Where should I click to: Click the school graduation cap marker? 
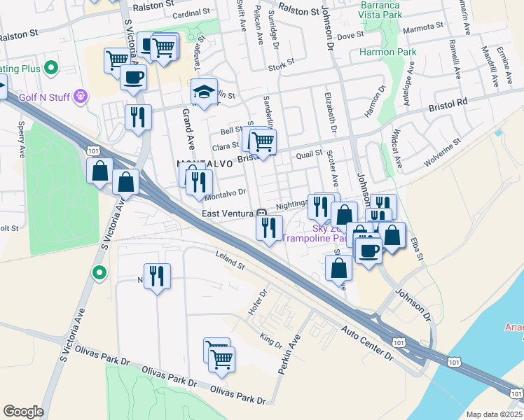(x=204, y=94)
